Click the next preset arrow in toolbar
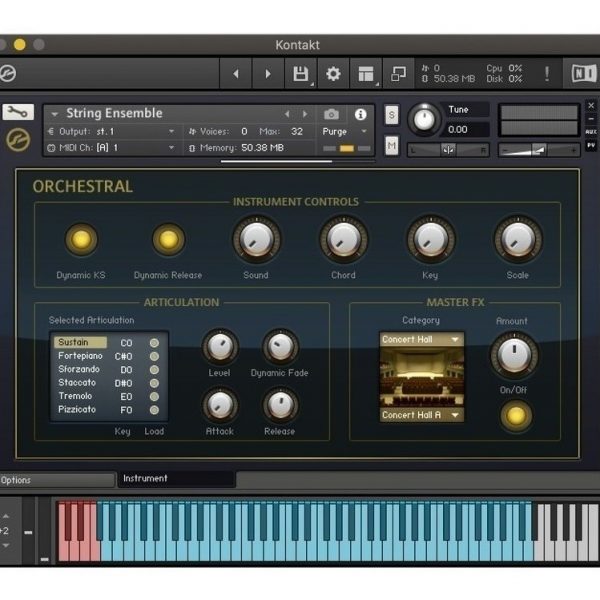Image resolution: width=600 pixels, height=600 pixels. pyautogui.click(x=268, y=73)
